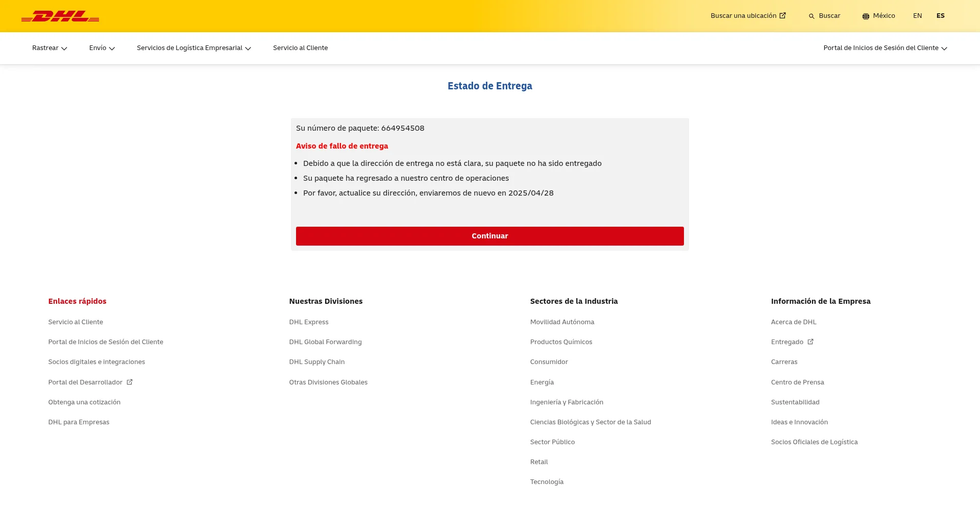980x507 pixels.
Task: Expand Servicios de Logística Empresarial chevron
Action: 248,49
